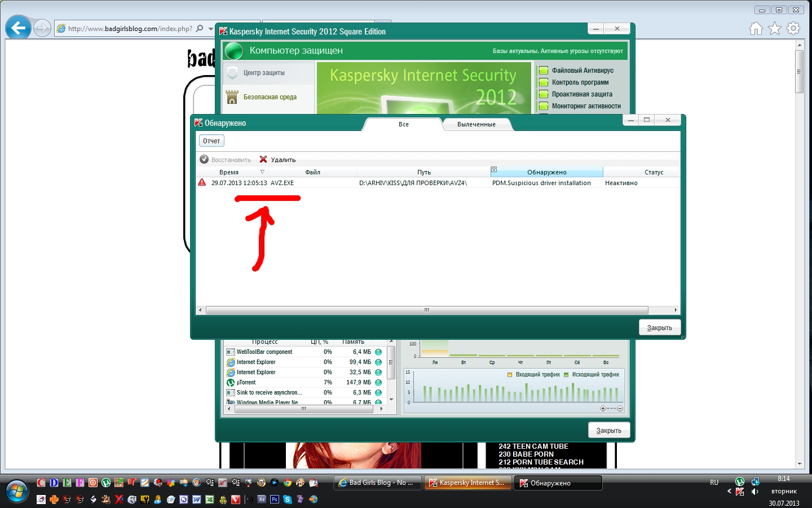Open drive D shortcut on taskbar
Viewport: 812px width, 508px height.
click(x=54, y=483)
